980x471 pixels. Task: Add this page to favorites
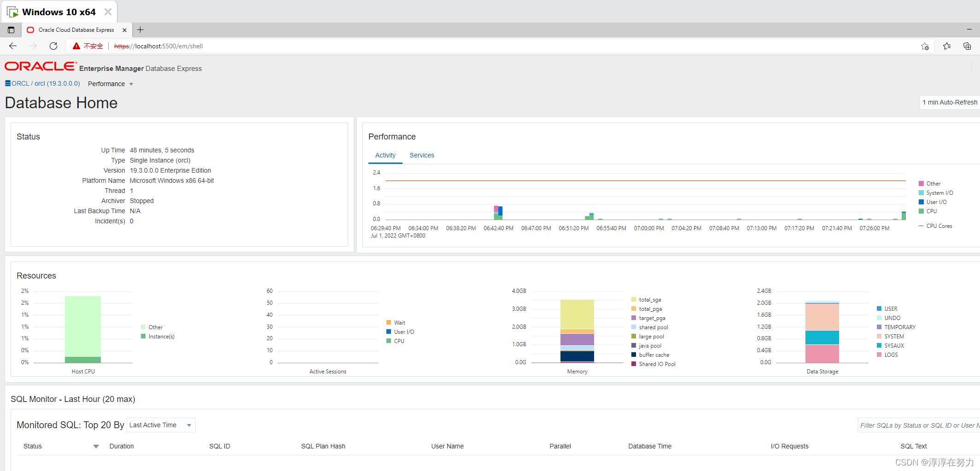(x=925, y=46)
